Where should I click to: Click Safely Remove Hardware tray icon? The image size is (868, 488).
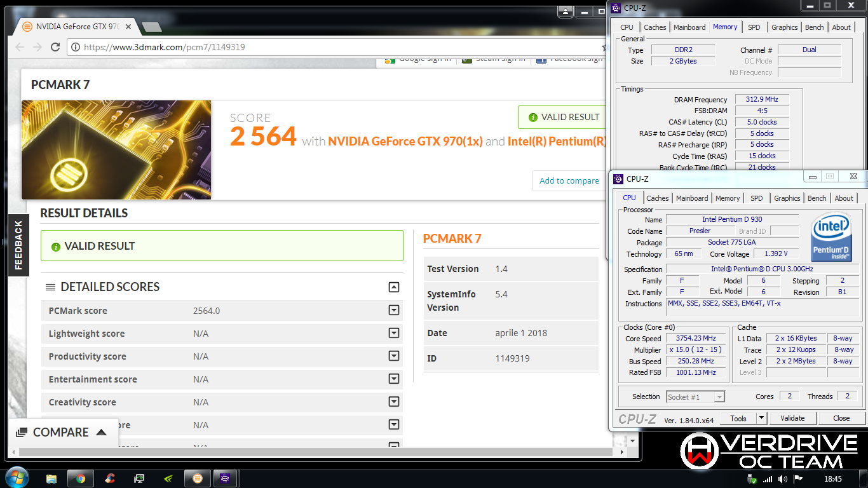pos(752,479)
